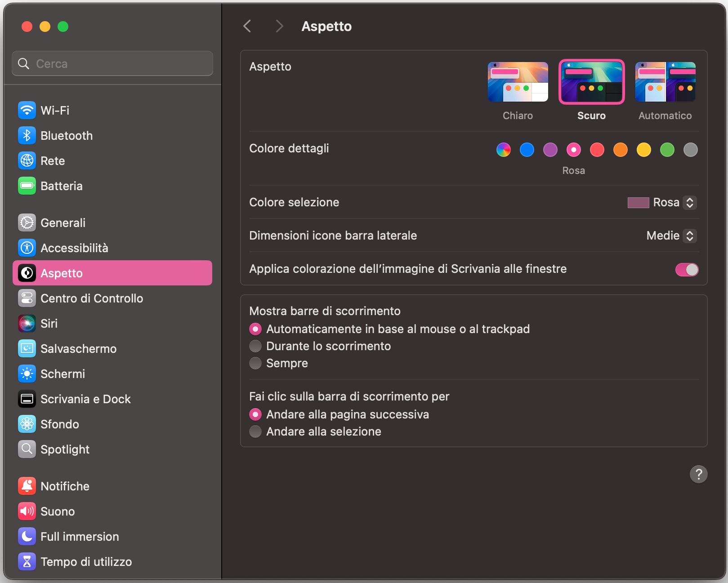This screenshot has width=728, height=583.
Task: Click the help question mark button
Action: [x=698, y=474]
